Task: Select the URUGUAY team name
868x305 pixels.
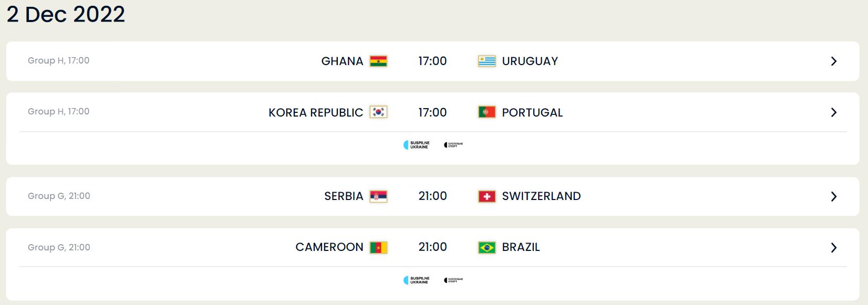Action: pos(530,61)
